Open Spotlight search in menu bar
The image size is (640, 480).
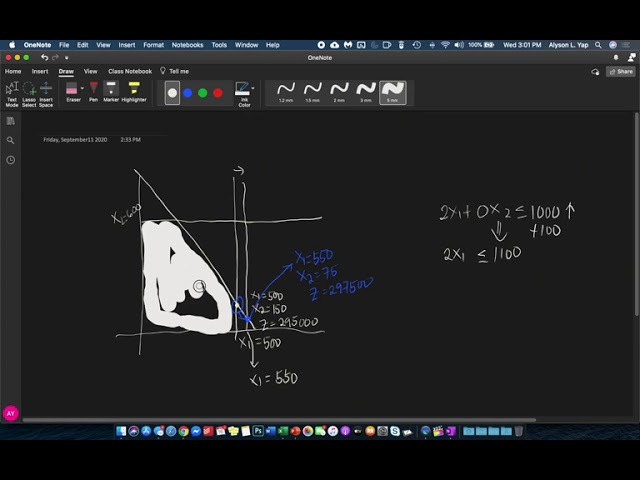598,45
